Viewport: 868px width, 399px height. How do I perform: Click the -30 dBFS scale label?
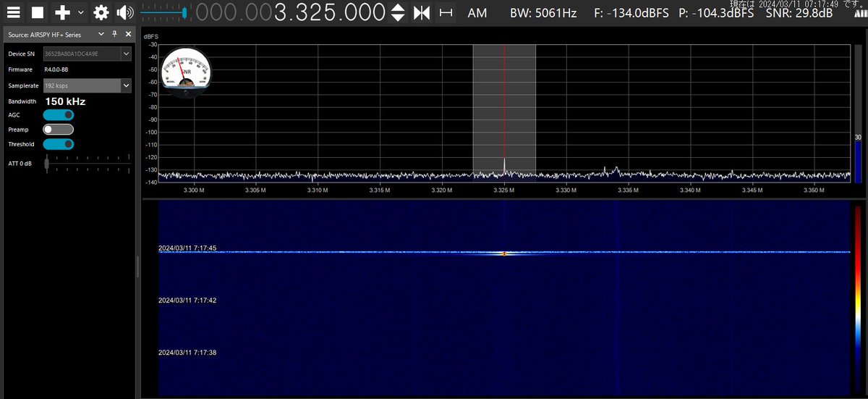tap(153, 45)
